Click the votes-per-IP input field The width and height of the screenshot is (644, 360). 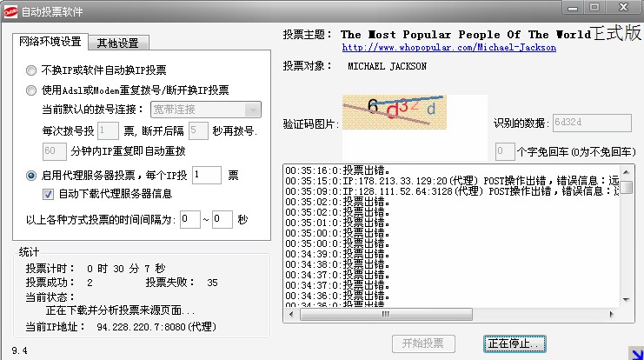[x=206, y=175]
